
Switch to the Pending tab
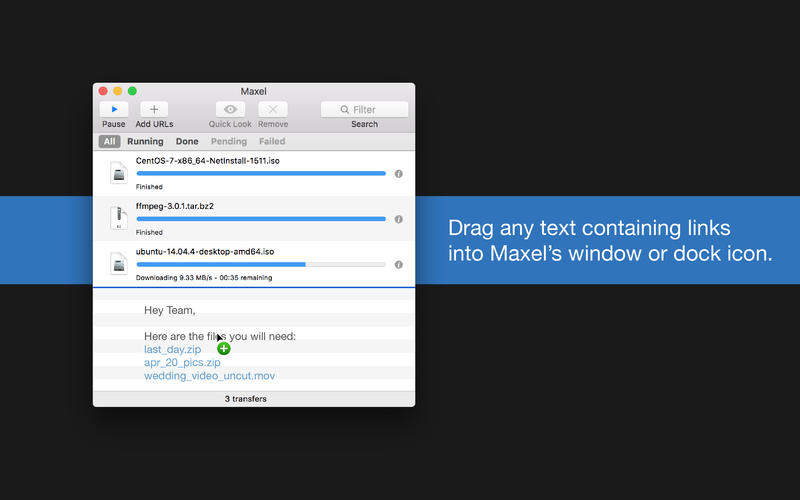(x=229, y=141)
